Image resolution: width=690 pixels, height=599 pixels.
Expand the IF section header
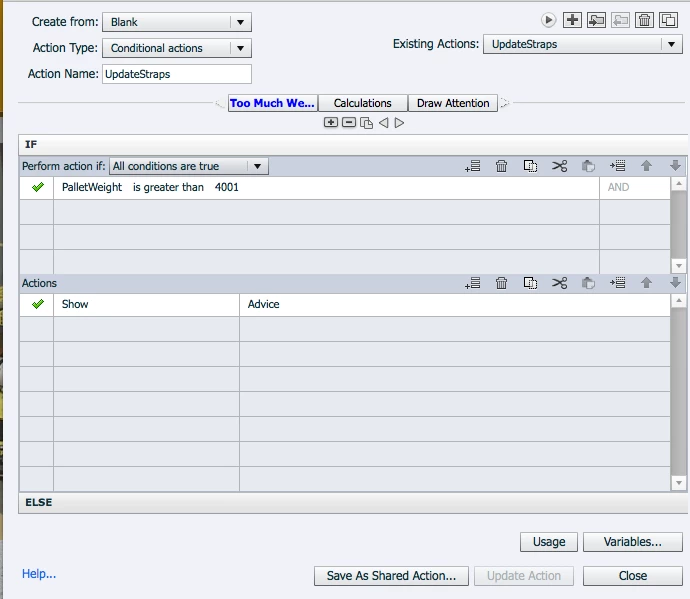click(353, 144)
